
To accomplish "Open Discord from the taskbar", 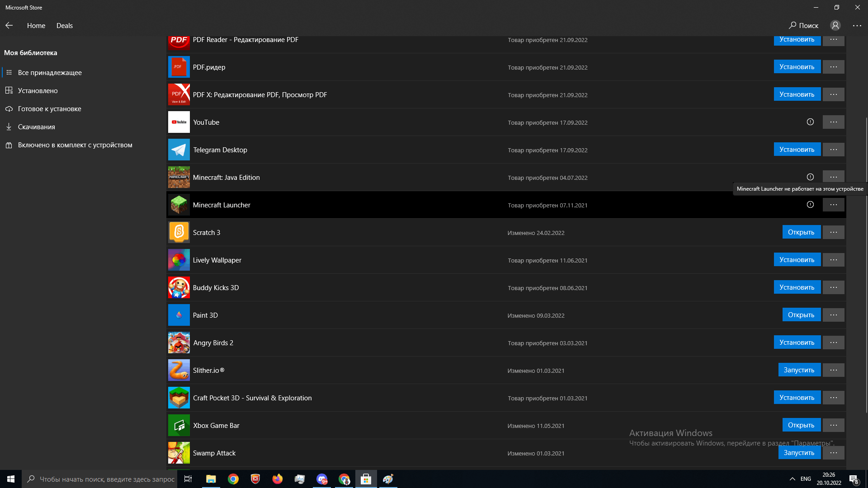I will click(x=322, y=479).
